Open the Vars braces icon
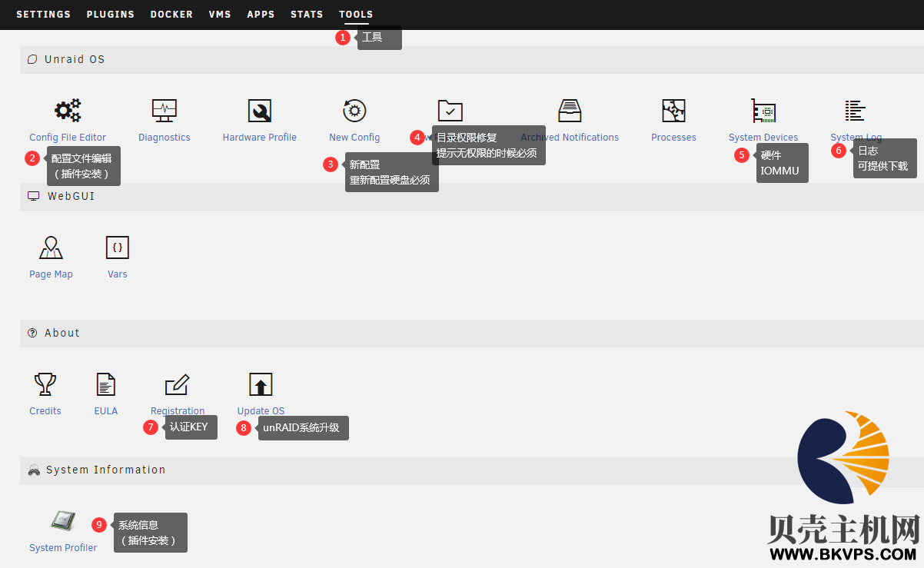This screenshot has width=924, height=568. coord(118,247)
